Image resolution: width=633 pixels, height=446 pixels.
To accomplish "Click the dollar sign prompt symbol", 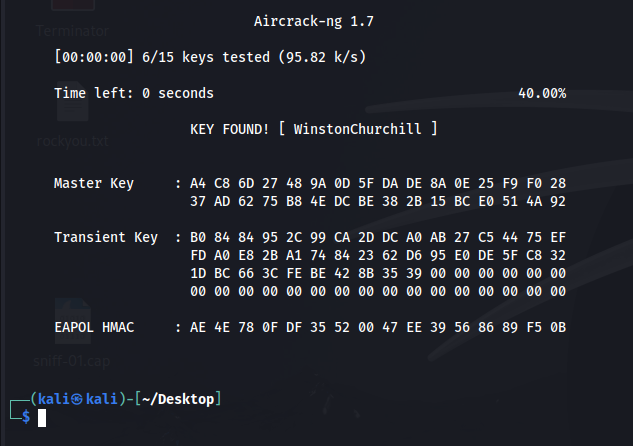I will point(25,417).
